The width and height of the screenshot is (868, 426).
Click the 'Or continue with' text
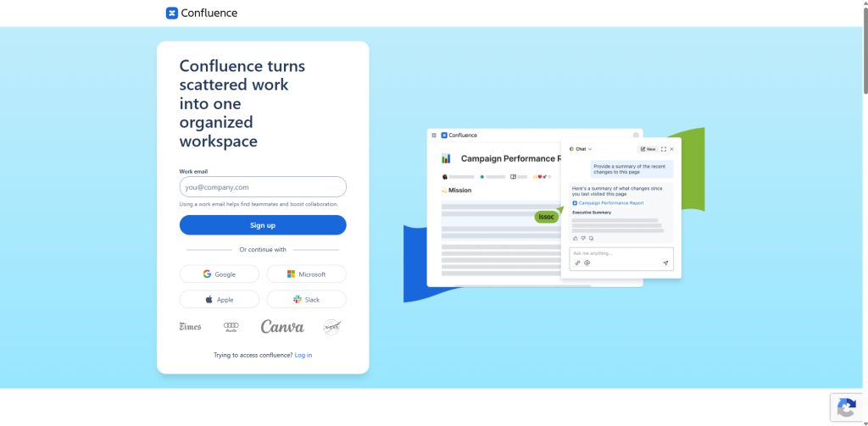click(263, 250)
